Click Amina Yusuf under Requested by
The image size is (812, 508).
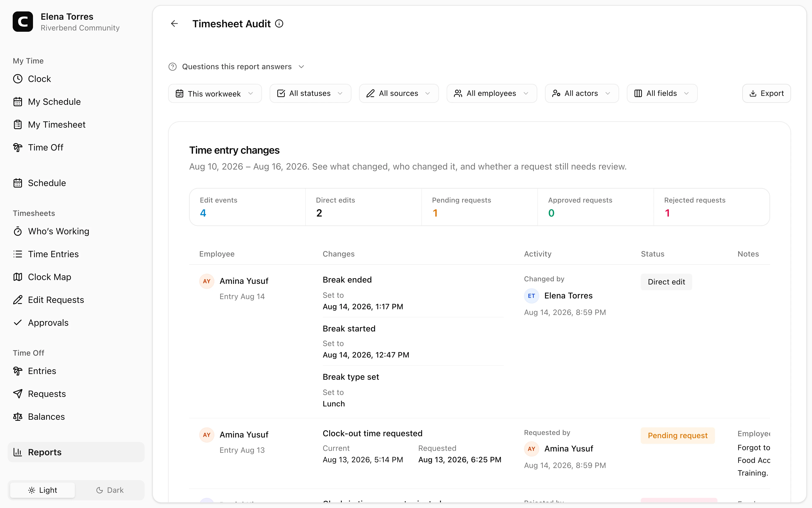pos(569,449)
